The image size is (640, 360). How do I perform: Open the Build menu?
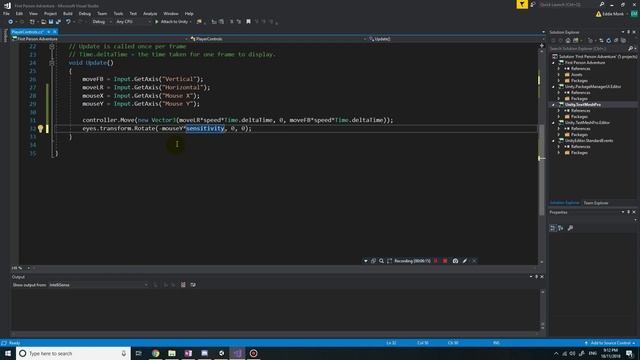(x=68, y=13)
